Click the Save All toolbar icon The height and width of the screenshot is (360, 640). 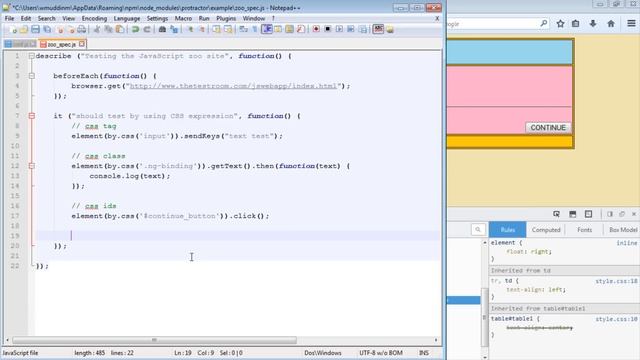click(x=47, y=29)
